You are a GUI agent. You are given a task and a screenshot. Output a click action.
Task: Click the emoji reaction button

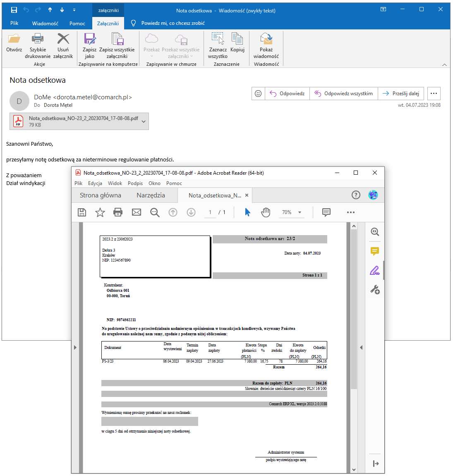coord(258,94)
